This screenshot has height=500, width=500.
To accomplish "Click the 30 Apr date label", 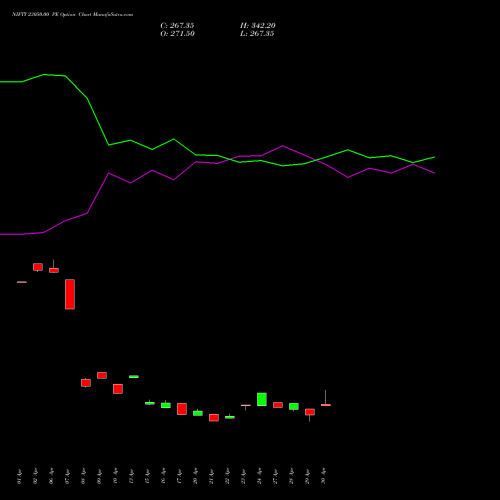I will [x=323, y=477].
